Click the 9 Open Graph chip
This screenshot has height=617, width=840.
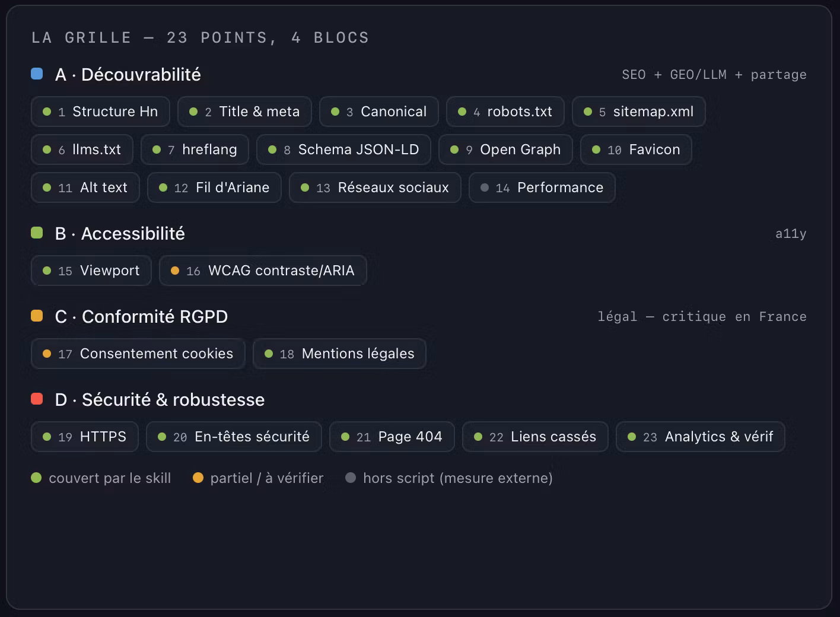point(505,150)
